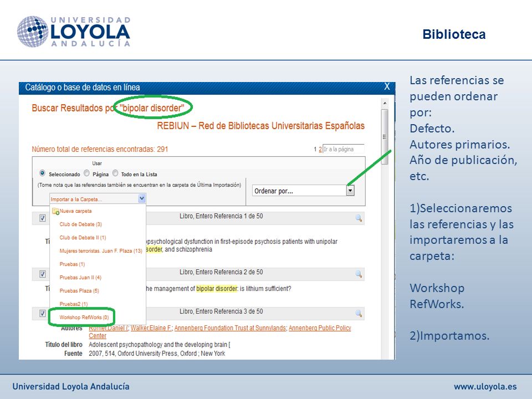Toggle checkbox for Referencia 3 de 50
The width and height of the screenshot is (532, 399).
(x=43, y=314)
